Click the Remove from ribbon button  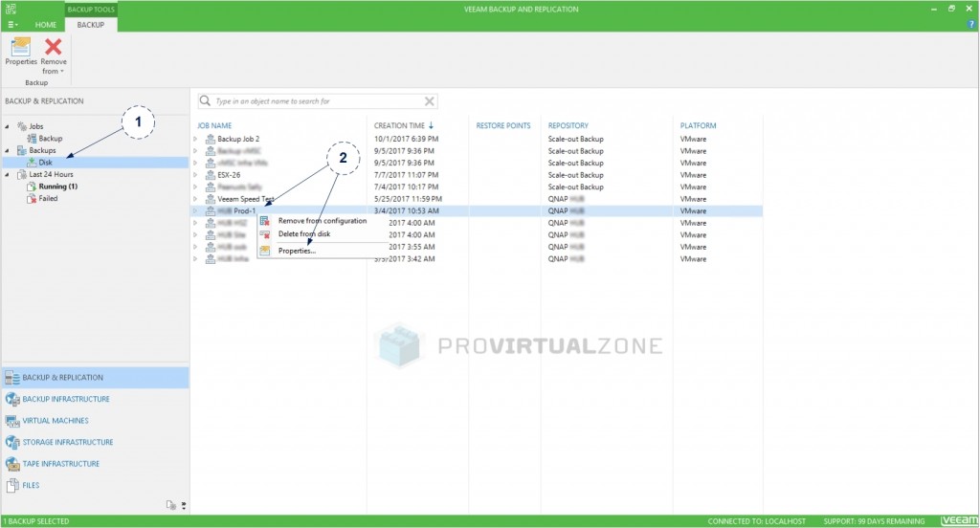click(54, 55)
